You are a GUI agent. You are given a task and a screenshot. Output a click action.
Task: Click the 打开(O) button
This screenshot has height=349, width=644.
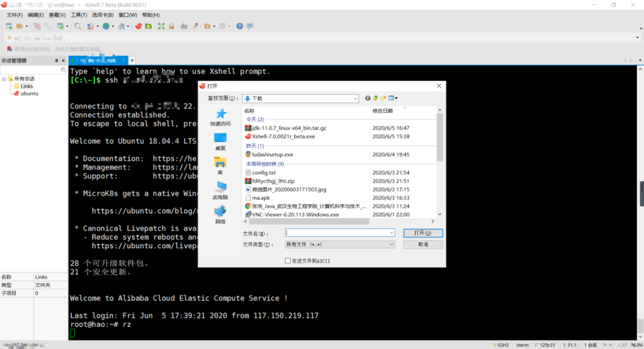point(423,233)
